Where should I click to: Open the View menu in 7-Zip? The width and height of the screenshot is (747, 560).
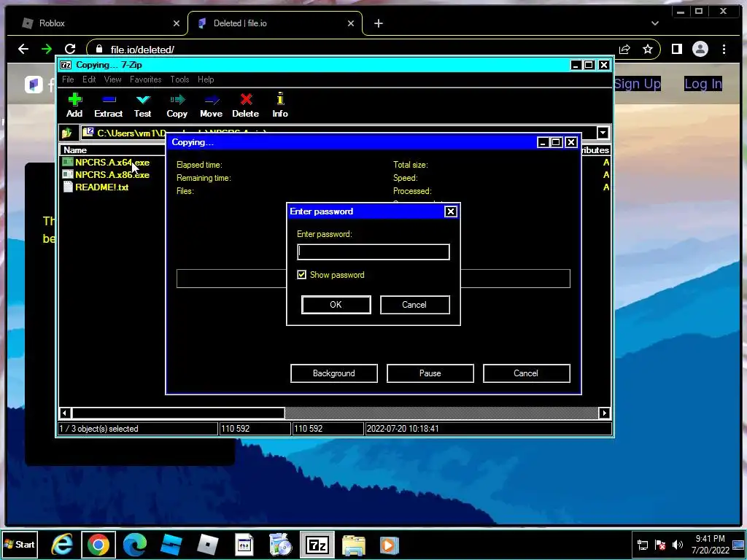113,79
